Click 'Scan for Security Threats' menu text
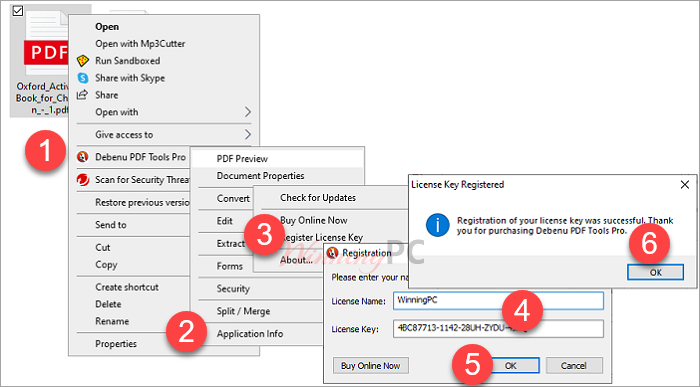 coord(142,179)
